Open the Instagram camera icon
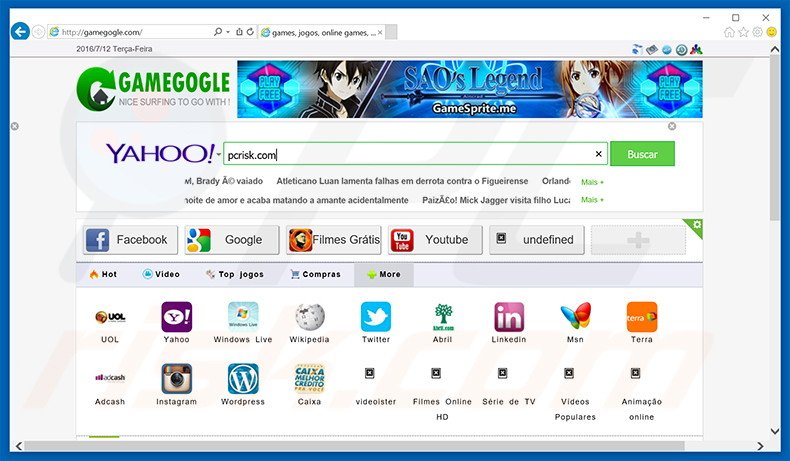The width and height of the screenshot is (790, 461). pos(176,378)
